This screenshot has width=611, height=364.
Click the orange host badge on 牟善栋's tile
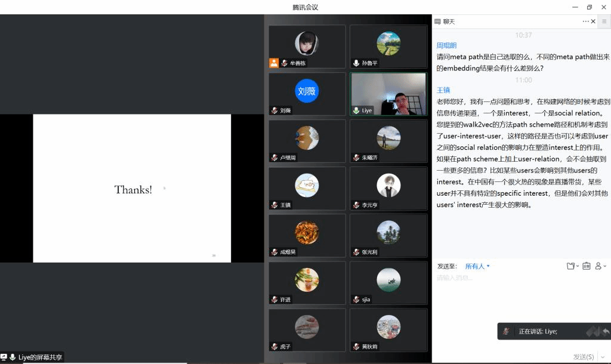(x=274, y=63)
